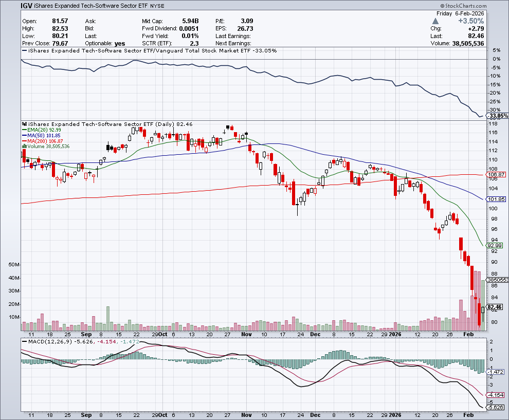Screen dimensions: 509x420
Task: Click the candlestick legend icon next to ETF (Daily)
Action: coord(25,124)
